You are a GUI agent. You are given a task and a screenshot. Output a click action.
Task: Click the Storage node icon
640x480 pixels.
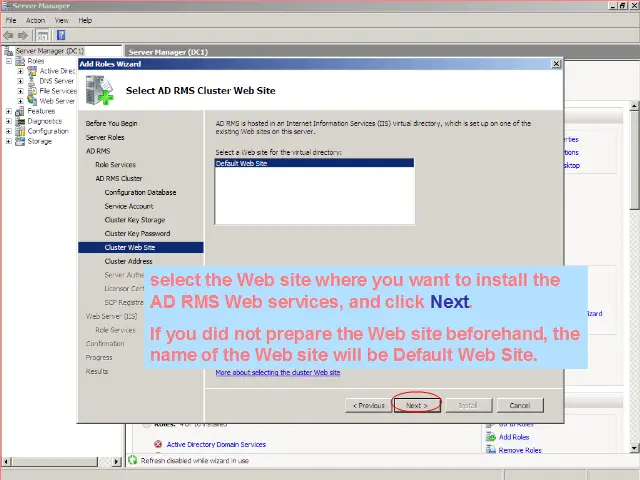coord(20,141)
